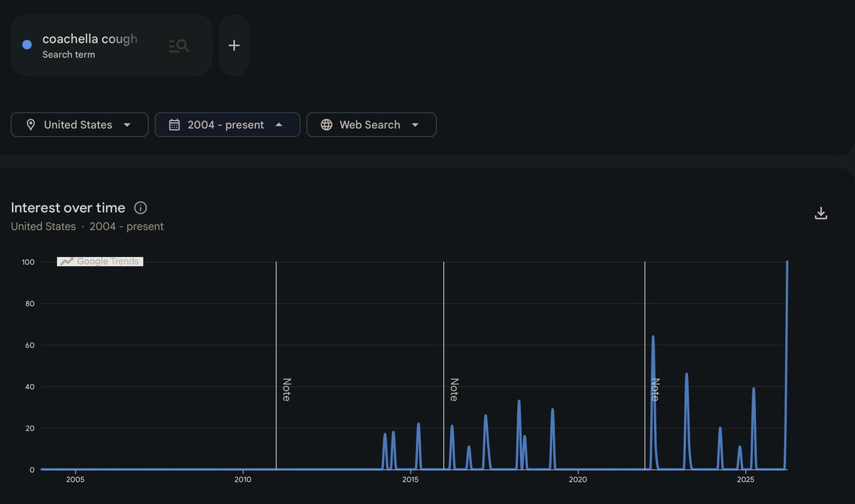
Task: Click the location pin icon
Action: (31, 125)
